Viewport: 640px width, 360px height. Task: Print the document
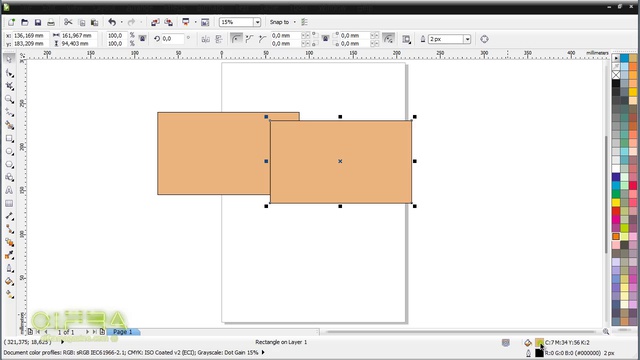point(51,22)
